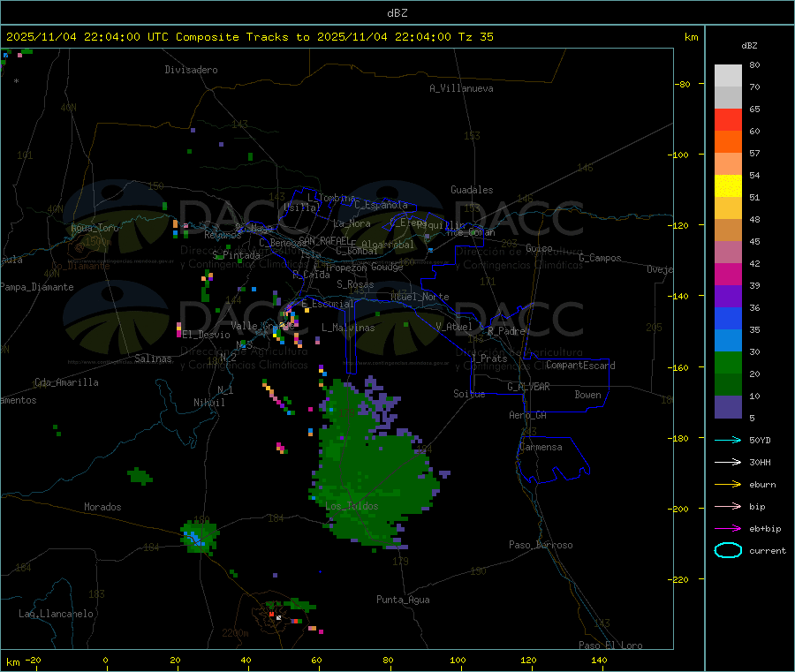795x672 pixels.
Task: Click the yellow eburn arrow icon
Action: pos(728,484)
